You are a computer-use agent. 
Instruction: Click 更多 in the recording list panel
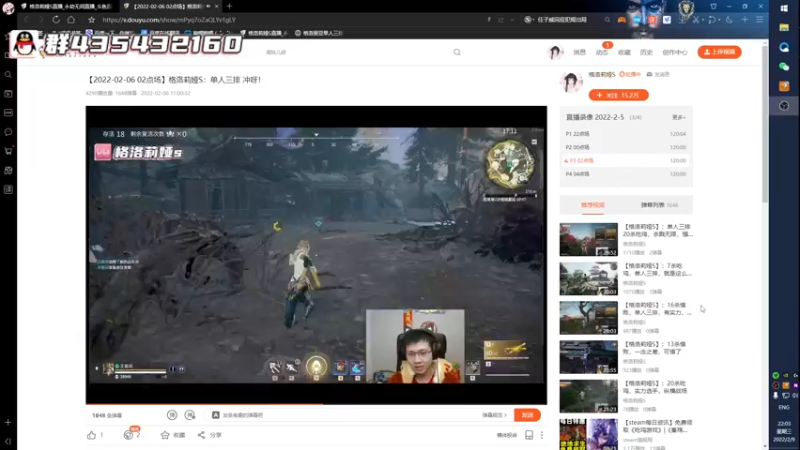pyautogui.click(x=678, y=117)
